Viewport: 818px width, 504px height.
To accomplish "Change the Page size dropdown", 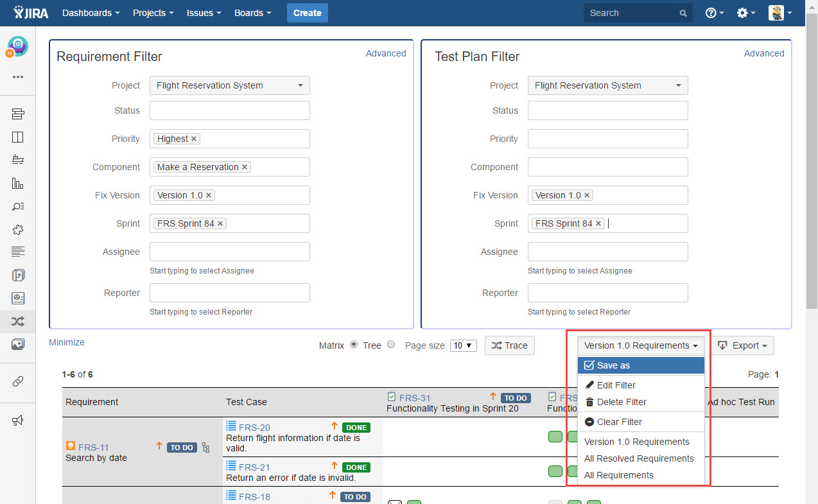I will pos(464,345).
